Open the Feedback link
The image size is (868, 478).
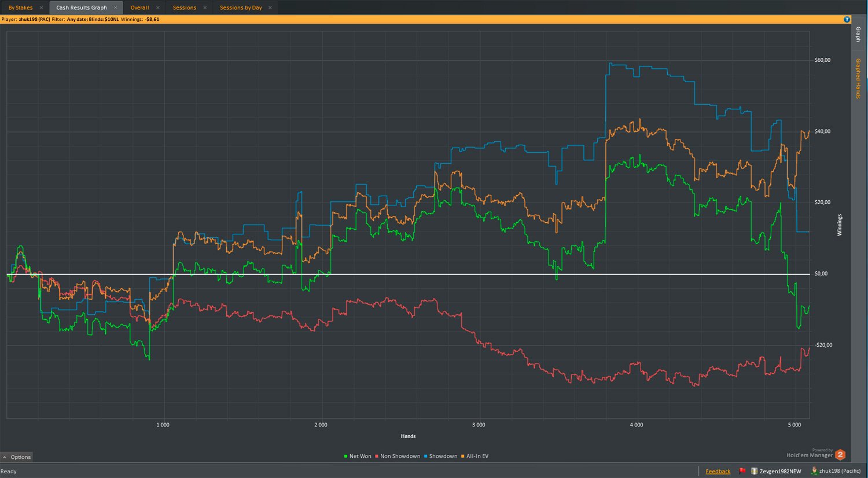(x=718, y=471)
